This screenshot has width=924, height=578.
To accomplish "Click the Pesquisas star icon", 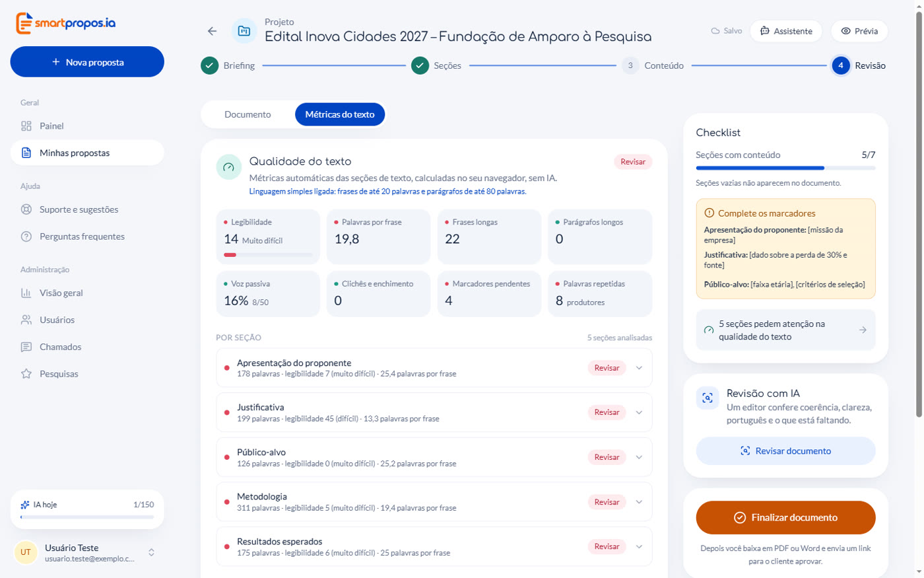I will (26, 374).
